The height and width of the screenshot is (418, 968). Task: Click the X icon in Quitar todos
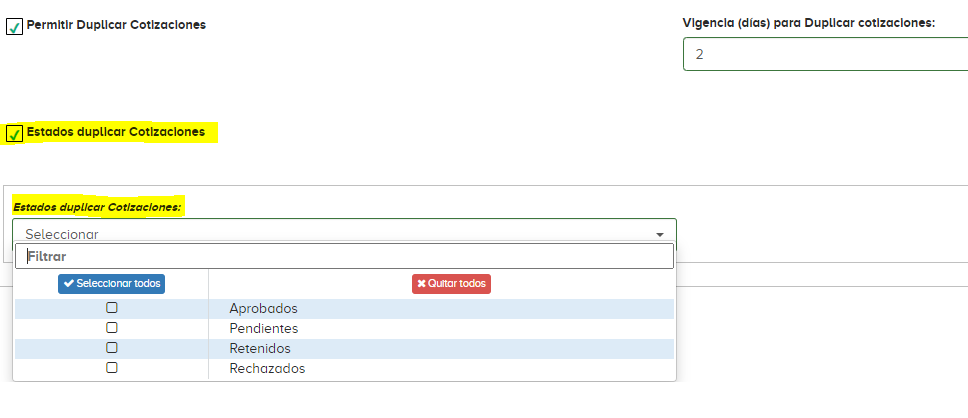422,284
